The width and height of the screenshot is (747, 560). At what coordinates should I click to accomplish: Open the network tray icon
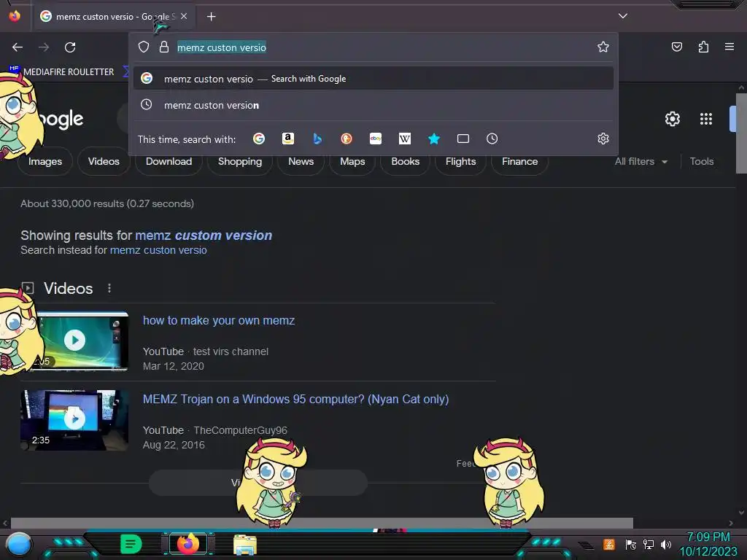click(x=648, y=544)
